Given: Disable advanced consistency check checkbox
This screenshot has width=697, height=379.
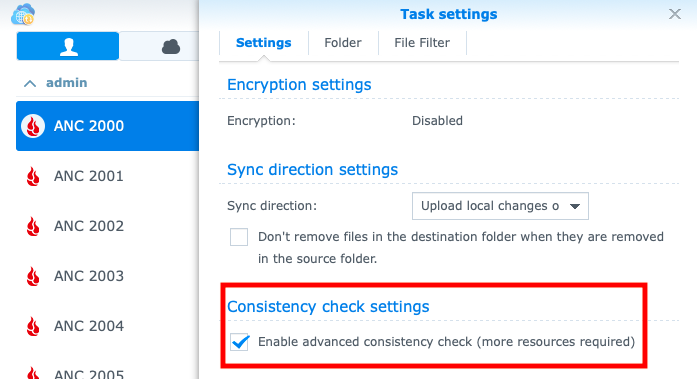Looking at the screenshot, I should point(239,342).
